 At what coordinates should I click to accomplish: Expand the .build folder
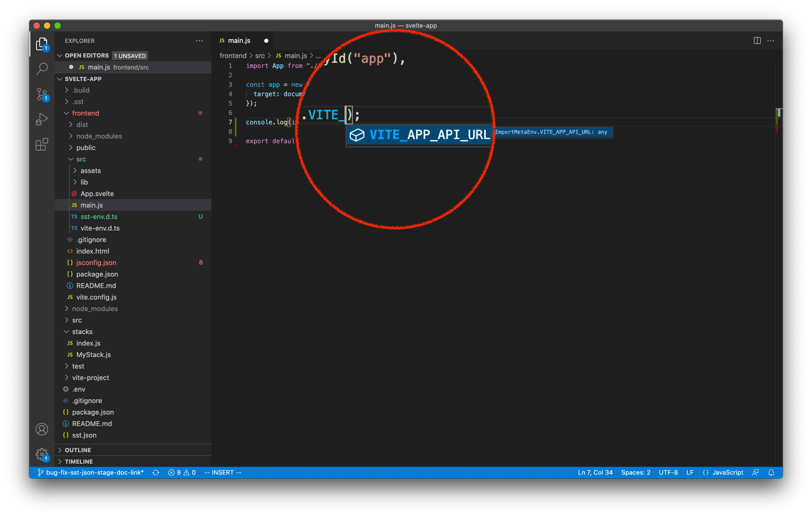81,90
